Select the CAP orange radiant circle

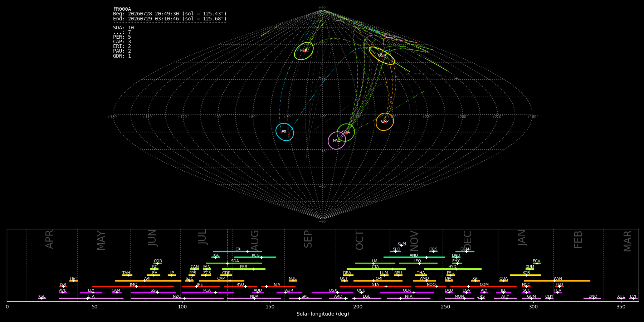[x=385, y=122]
